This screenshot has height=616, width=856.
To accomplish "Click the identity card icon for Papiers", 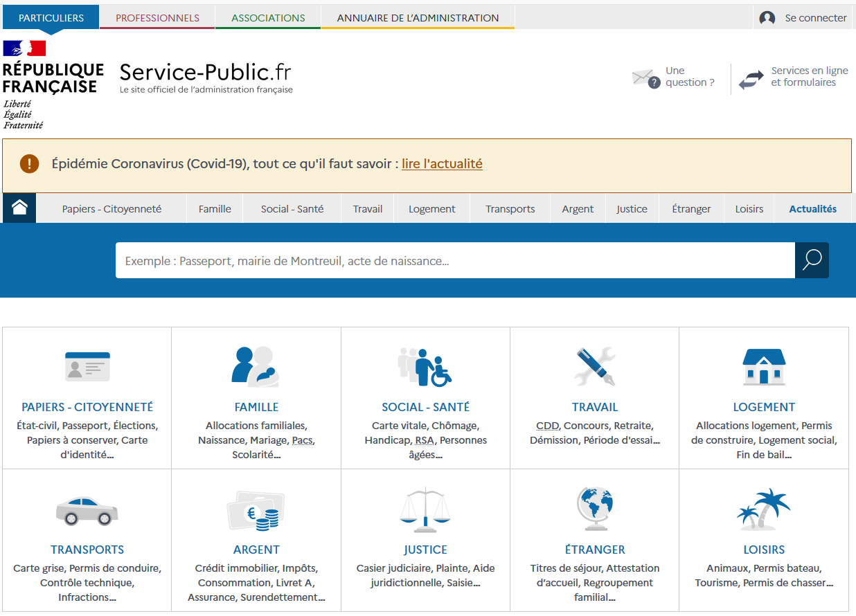I will pos(87,367).
